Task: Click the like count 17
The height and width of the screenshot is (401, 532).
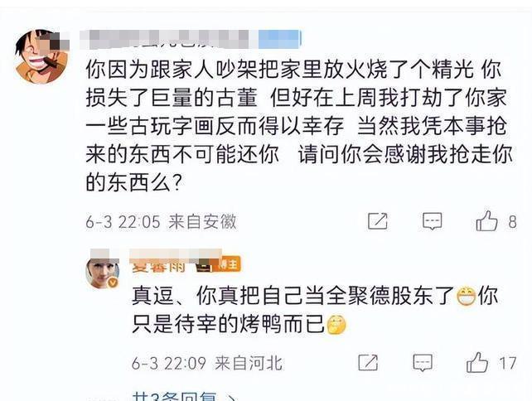Action: point(508,364)
